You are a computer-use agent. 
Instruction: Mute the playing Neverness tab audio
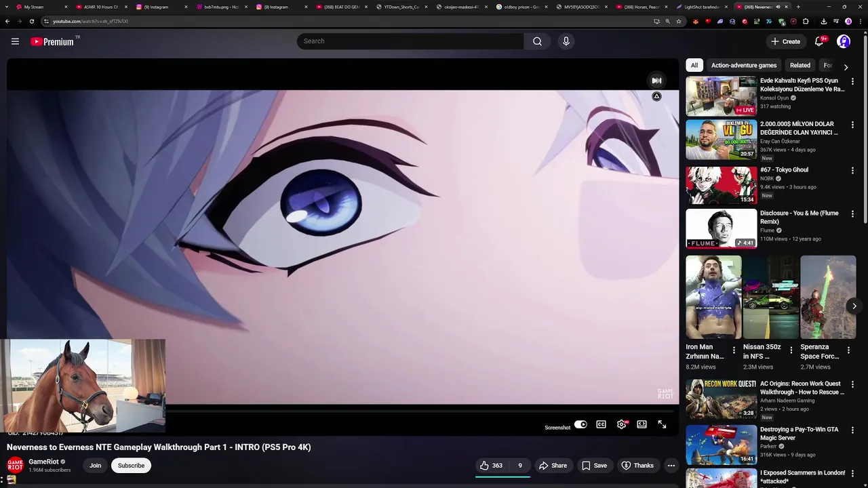[778, 7]
